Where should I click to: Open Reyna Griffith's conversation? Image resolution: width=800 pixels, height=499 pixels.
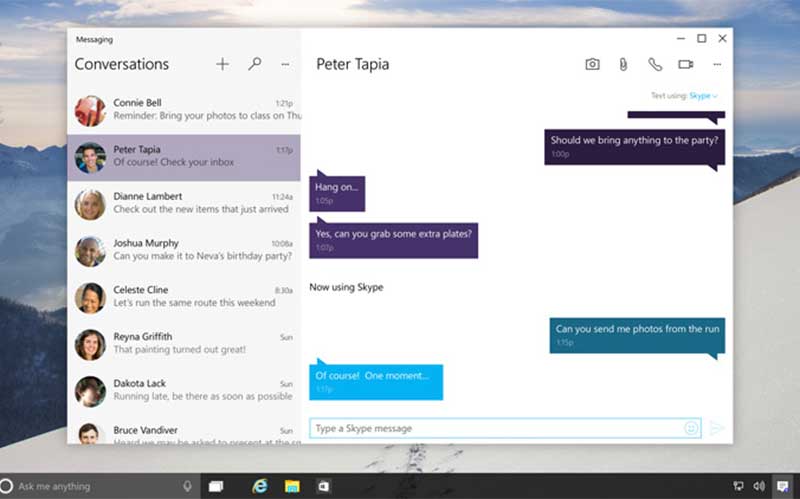click(184, 343)
